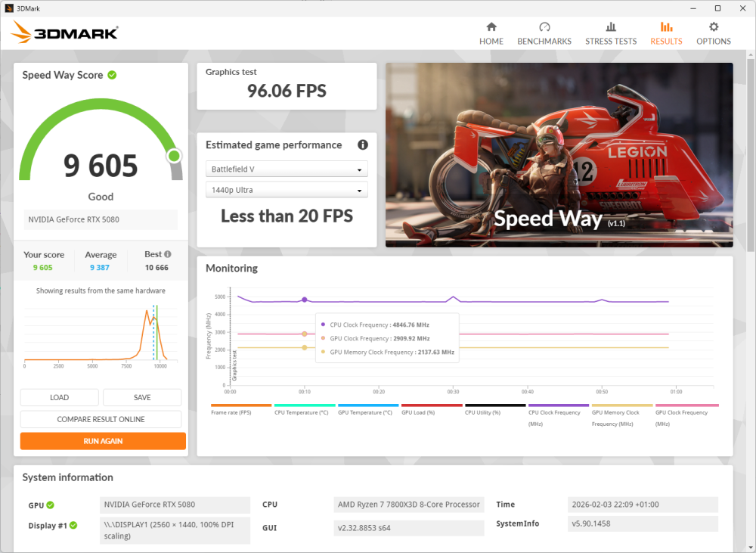Viewport: 756px width, 553px height.
Task: Click the Home icon in navigation
Action: pos(491,26)
